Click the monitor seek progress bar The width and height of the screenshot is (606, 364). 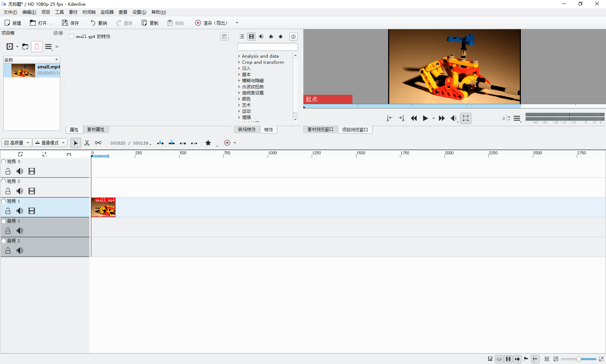(x=454, y=106)
